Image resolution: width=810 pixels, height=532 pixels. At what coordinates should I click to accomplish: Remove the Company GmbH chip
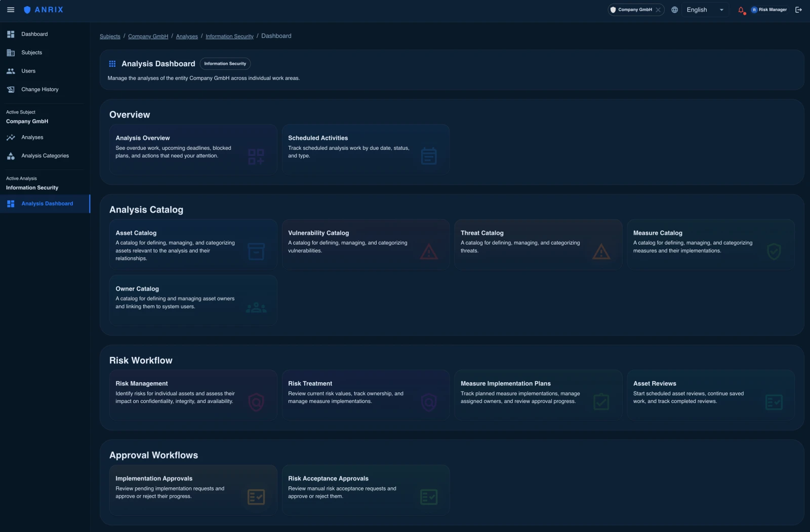click(658, 10)
